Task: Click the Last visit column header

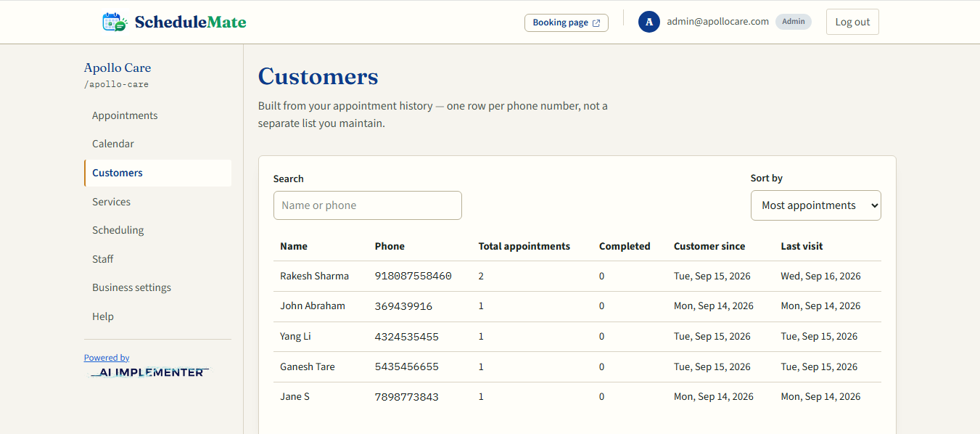Action: click(802, 246)
